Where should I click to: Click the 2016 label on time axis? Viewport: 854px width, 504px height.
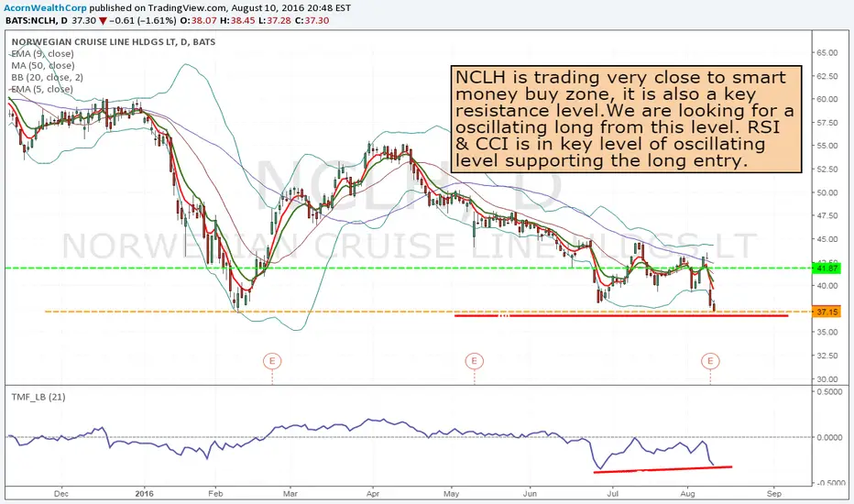pyautogui.click(x=145, y=494)
